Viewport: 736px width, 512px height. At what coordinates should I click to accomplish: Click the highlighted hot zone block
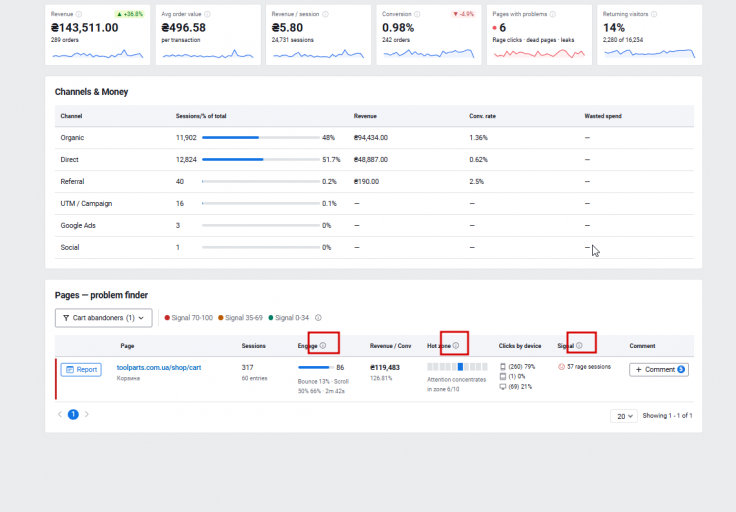(460, 367)
